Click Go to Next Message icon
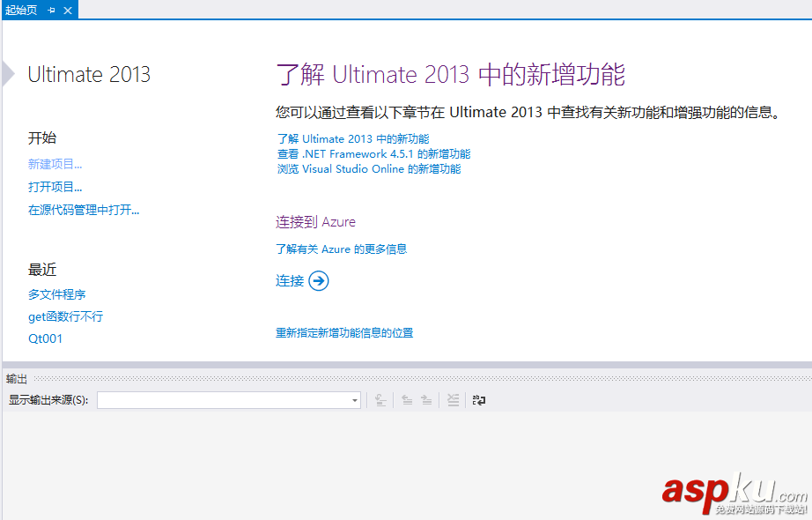The image size is (812, 520). coord(426,400)
